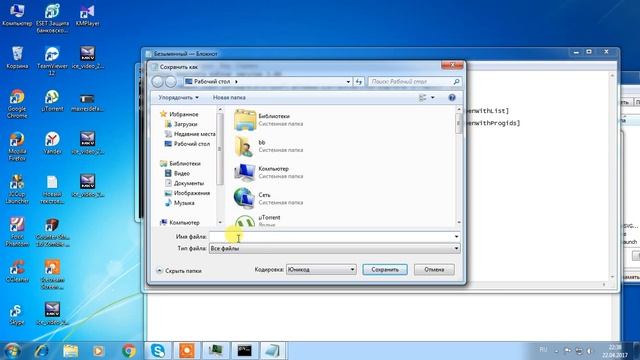Viewport: 640px width, 360px height.
Task: Click the Windows Start button
Action: (12, 351)
